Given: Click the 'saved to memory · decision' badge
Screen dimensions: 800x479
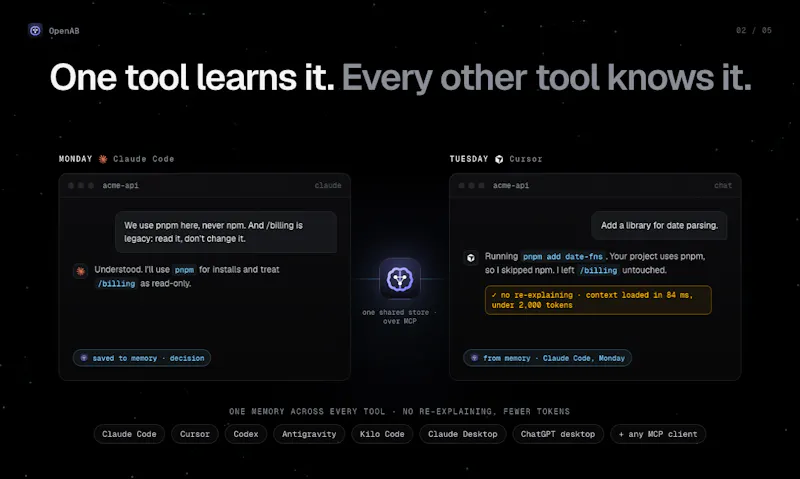Looking at the screenshot, I should 142,358.
